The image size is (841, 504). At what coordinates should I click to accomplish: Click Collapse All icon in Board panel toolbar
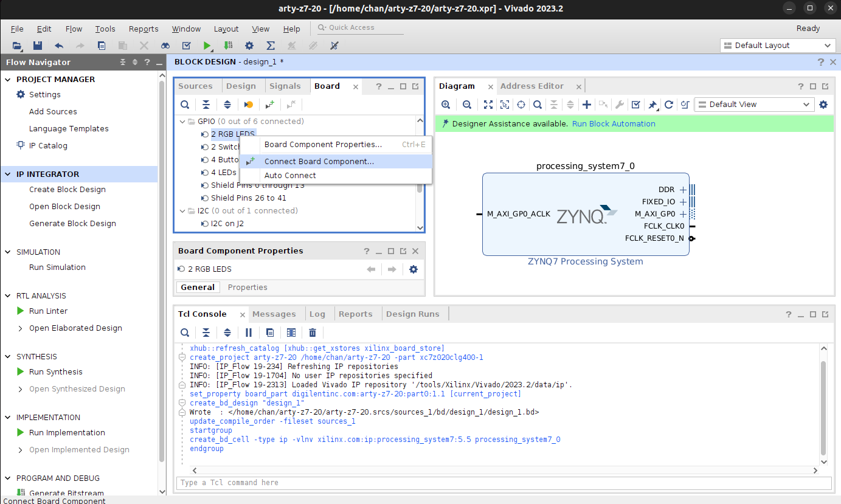pos(206,105)
